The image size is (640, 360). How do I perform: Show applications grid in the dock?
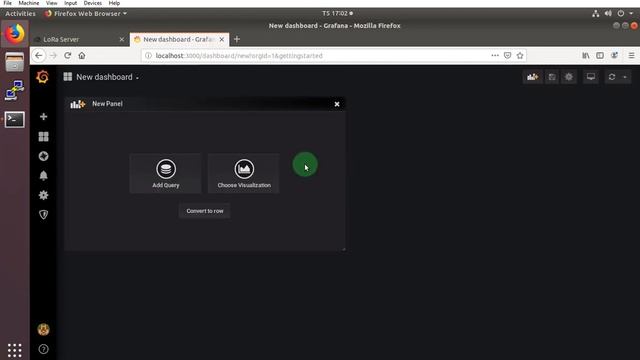pos(15,350)
